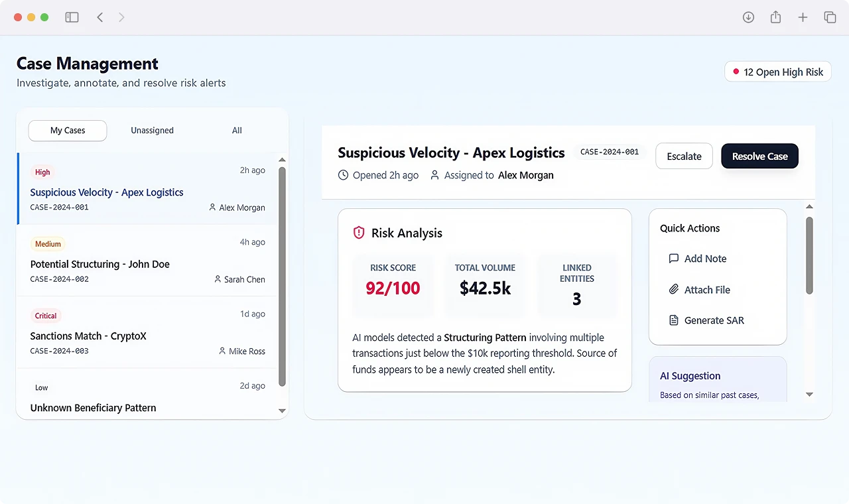This screenshot has width=849, height=504.
Task: Click the Structuring Pattern bold text
Action: (x=485, y=338)
